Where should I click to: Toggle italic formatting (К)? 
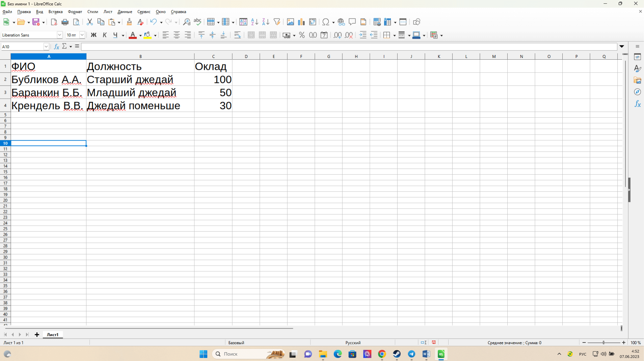[105, 35]
